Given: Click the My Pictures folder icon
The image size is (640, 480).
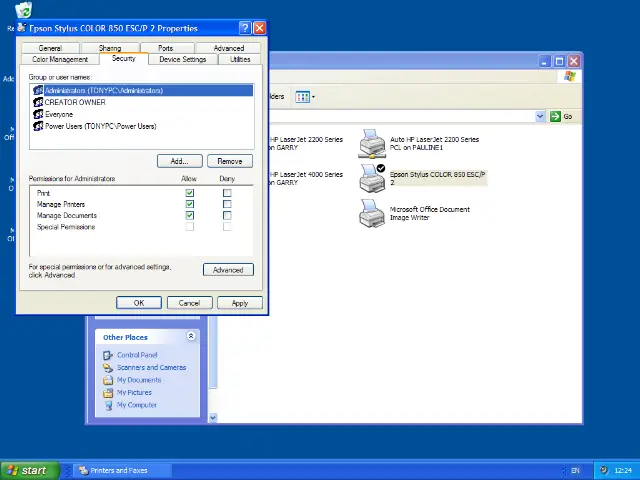Looking at the screenshot, I should click(x=108, y=393).
